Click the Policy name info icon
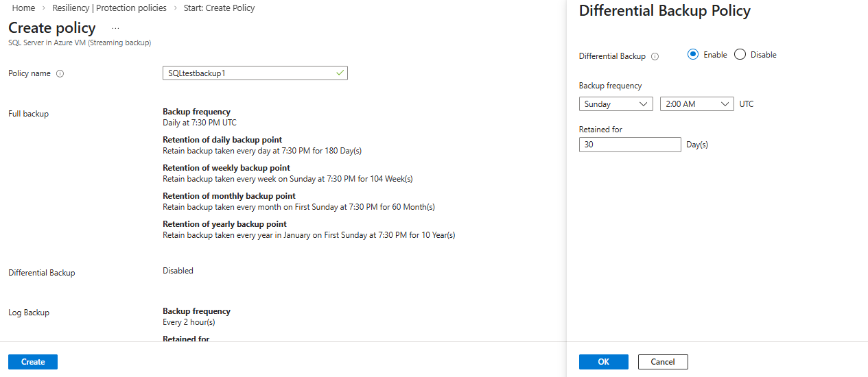The height and width of the screenshot is (377, 868). click(x=60, y=73)
